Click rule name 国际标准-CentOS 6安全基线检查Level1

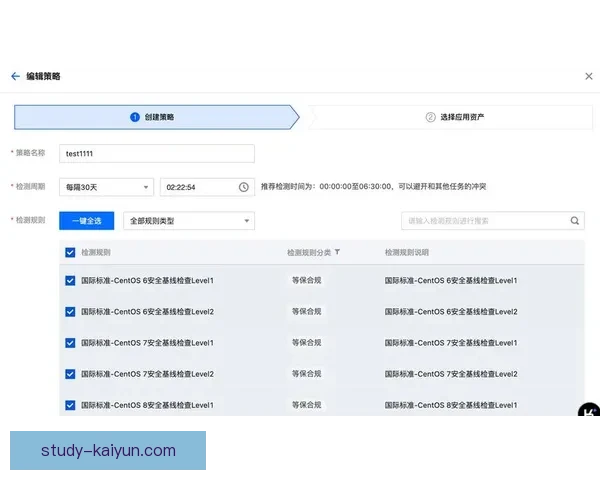coord(147,281)
